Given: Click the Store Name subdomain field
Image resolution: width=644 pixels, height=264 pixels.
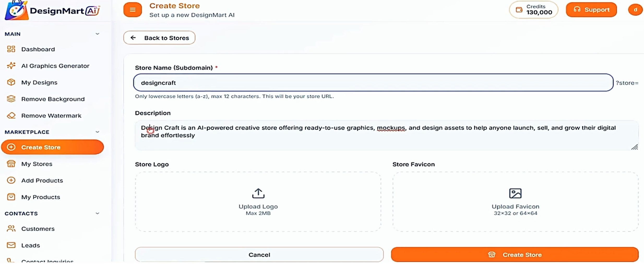Looking at the screenshot, I should [x=373, y=83].
